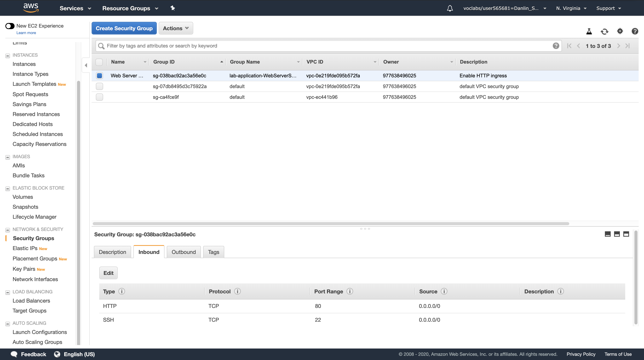Open the settings gear icon
Image resolution: width=644 pixels, height=360 pixels.
(x=620, y=31)
